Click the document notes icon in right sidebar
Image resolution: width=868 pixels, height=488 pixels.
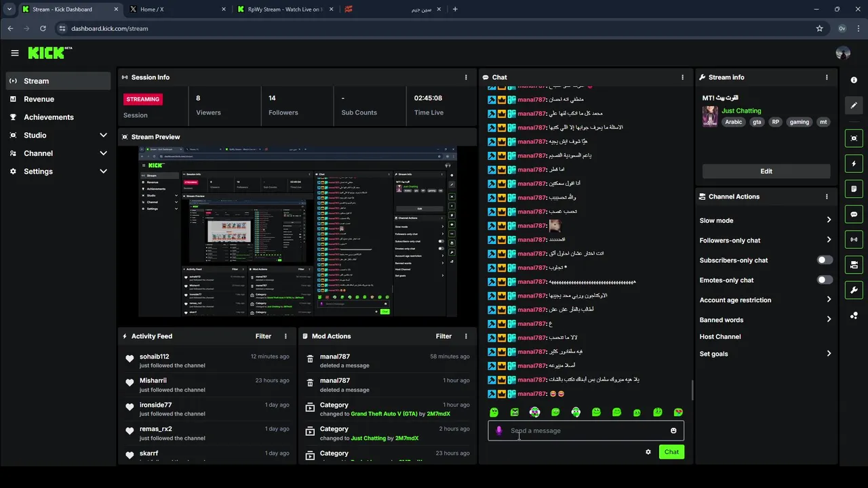[854, 189]
